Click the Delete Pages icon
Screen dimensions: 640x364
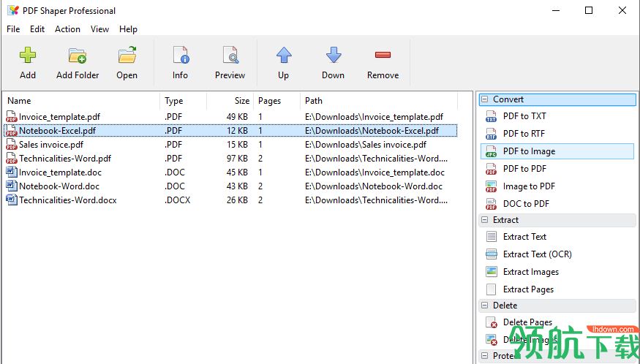tap(492, 322)
